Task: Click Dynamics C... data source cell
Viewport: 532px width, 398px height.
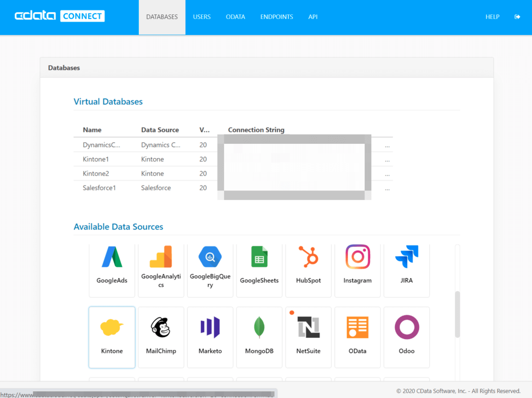Action: (x=160, y=145)
